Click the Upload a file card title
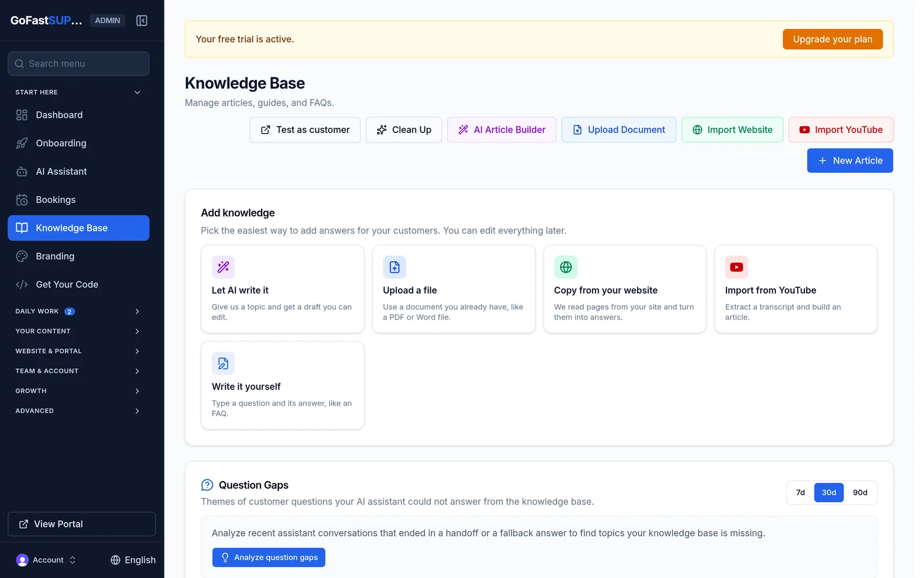This screenshot has height=578, width=924. (x=409, y=290)
